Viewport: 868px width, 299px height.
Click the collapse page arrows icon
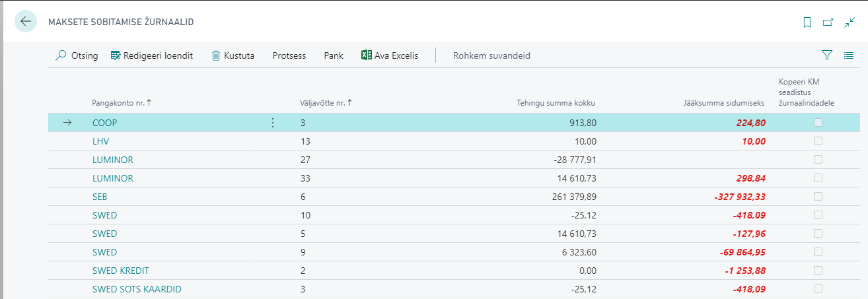[850, 22]
